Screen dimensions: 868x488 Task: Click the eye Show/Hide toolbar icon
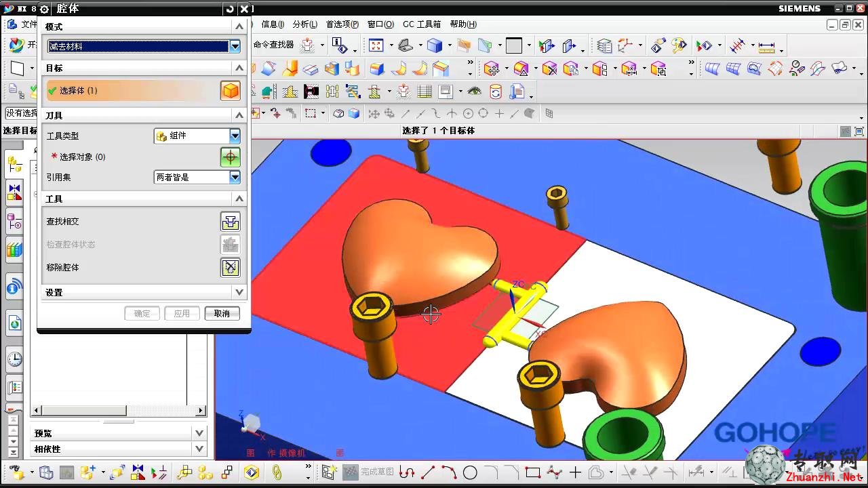click(474, 91)
